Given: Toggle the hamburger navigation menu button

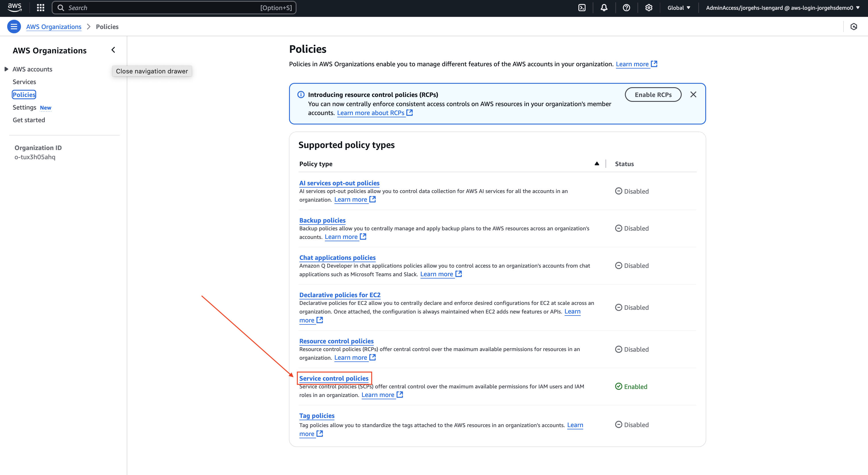Looking at the screenshot, I should click(x=14, y=27).
